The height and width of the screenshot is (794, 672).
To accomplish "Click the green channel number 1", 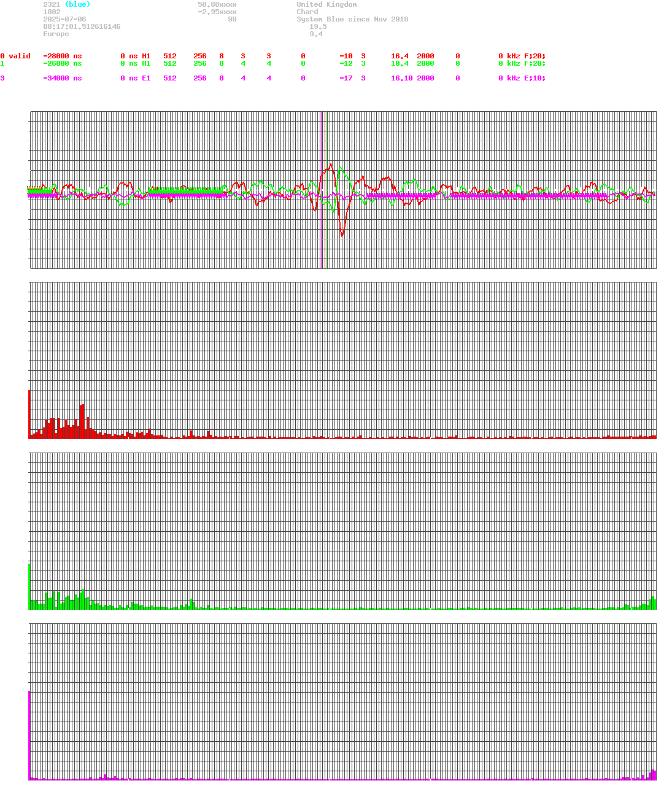I will point(2,63).
